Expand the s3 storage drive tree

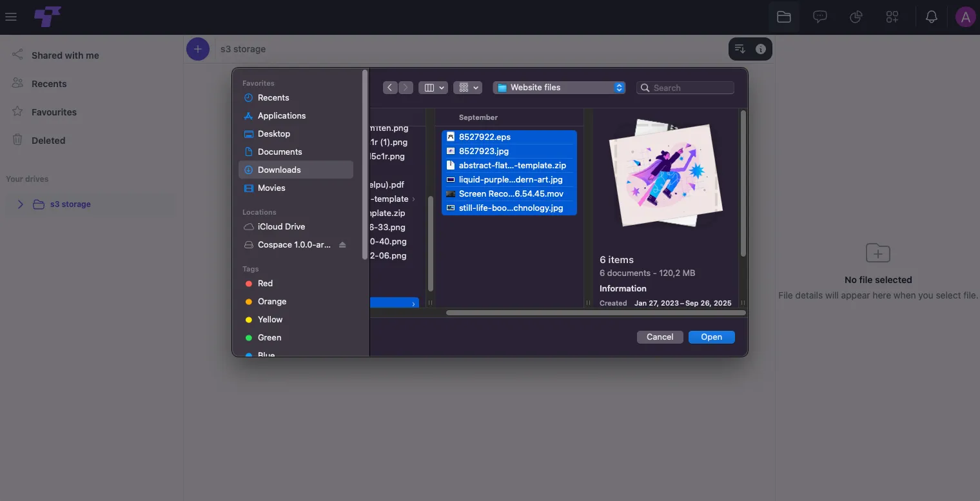pos(20,204)
